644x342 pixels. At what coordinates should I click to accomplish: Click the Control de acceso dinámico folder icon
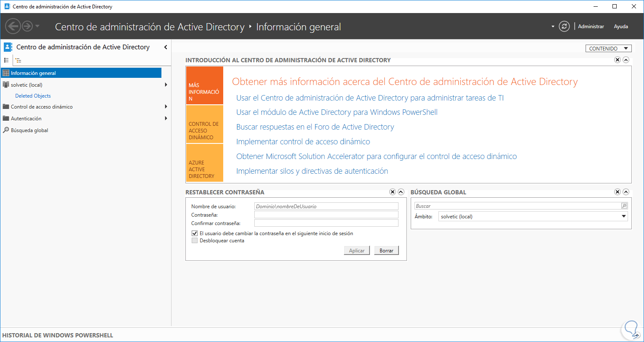pyautogui.click(x=6, y=106)
